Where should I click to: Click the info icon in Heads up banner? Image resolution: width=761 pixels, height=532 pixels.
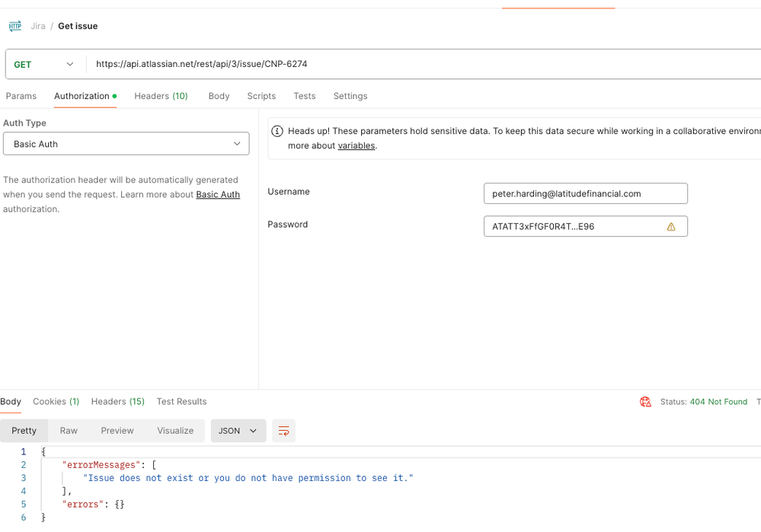(277, 131)
